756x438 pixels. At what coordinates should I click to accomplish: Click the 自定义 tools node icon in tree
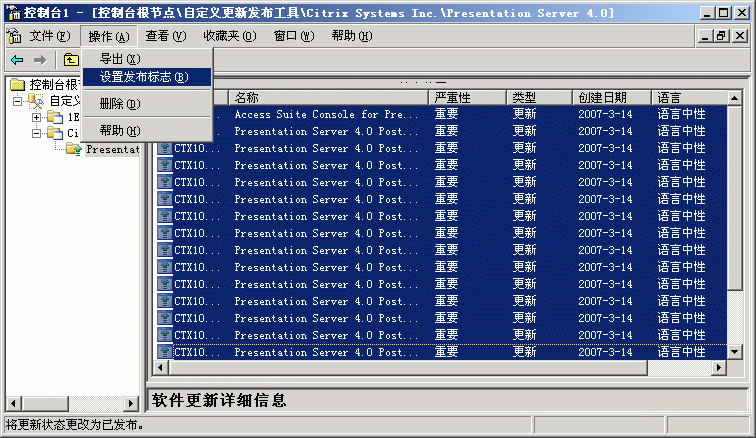[x=36, y=101]
